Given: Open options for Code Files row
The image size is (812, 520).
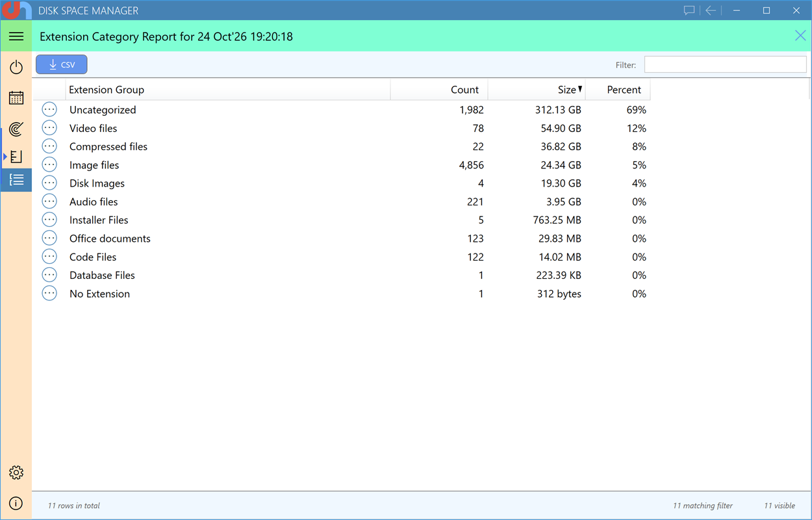Looking at the screenshot, I should (49, 257).
